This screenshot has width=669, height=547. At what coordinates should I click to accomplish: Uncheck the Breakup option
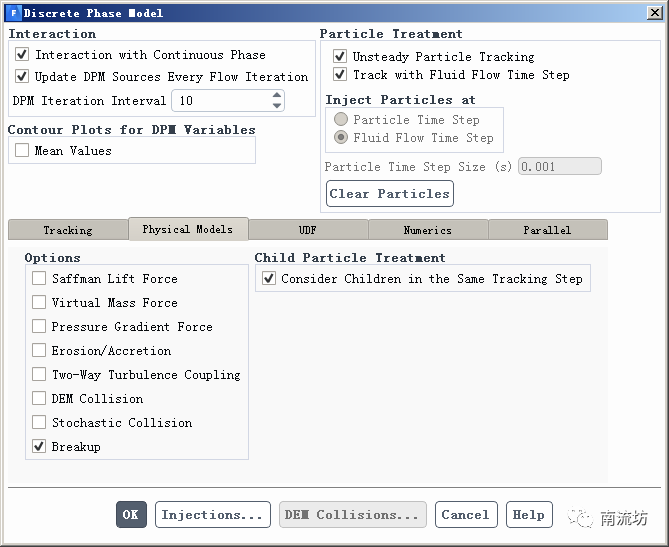39,447
